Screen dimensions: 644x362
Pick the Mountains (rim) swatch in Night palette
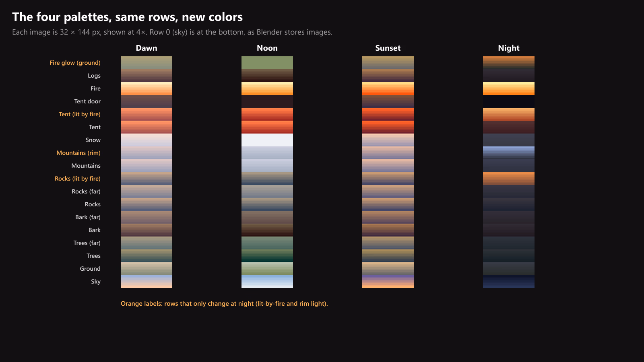(x=509, y=153)
